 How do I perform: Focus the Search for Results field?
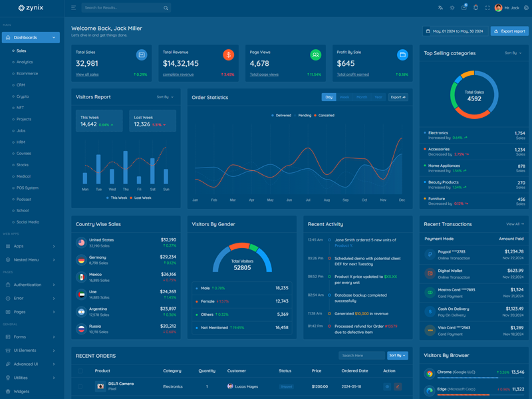(x=122, y=8)
